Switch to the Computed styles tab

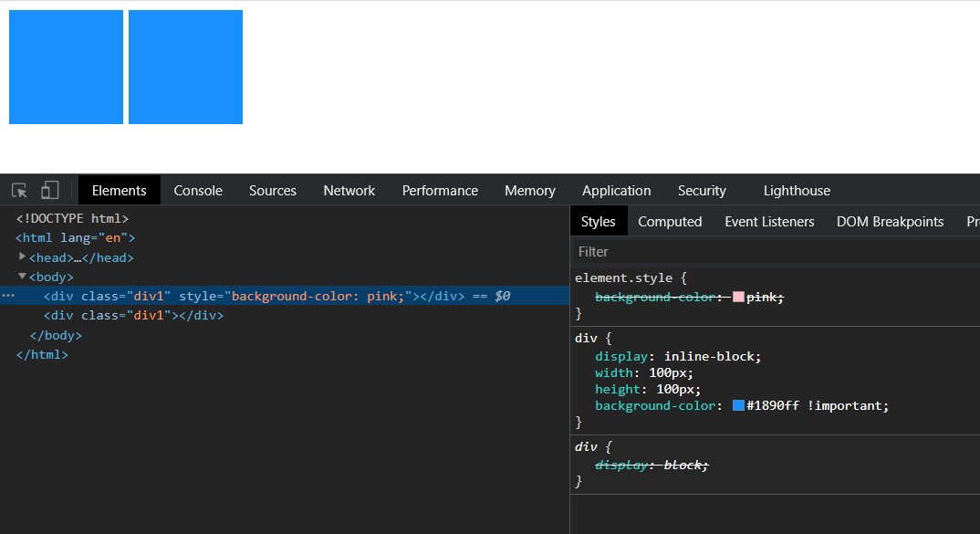(670, 222)
